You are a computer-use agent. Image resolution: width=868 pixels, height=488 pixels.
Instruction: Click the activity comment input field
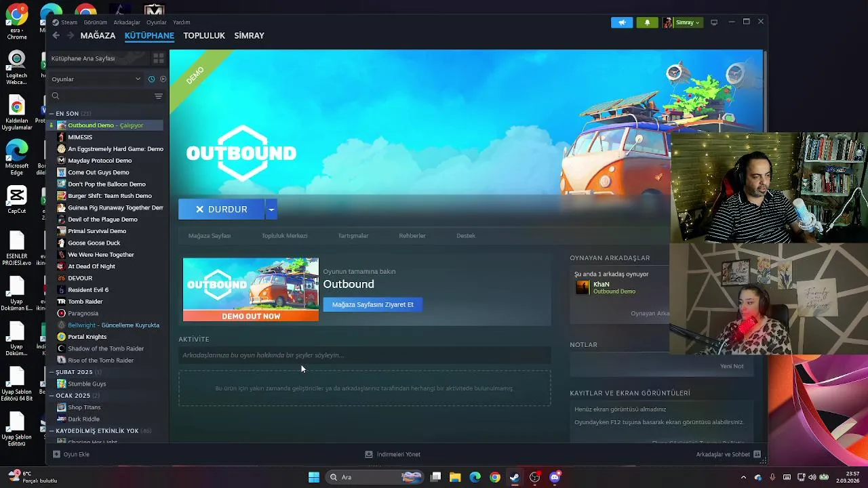pos(365,355)
